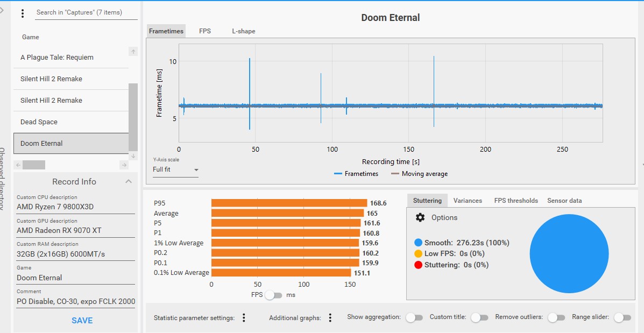Click the scroll up arrow in capture list

pos(133,52)
